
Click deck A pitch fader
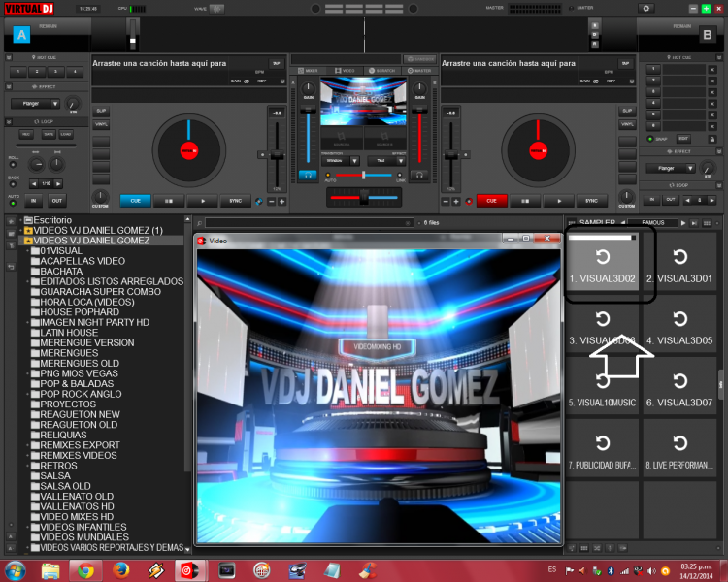pos(277,156)
